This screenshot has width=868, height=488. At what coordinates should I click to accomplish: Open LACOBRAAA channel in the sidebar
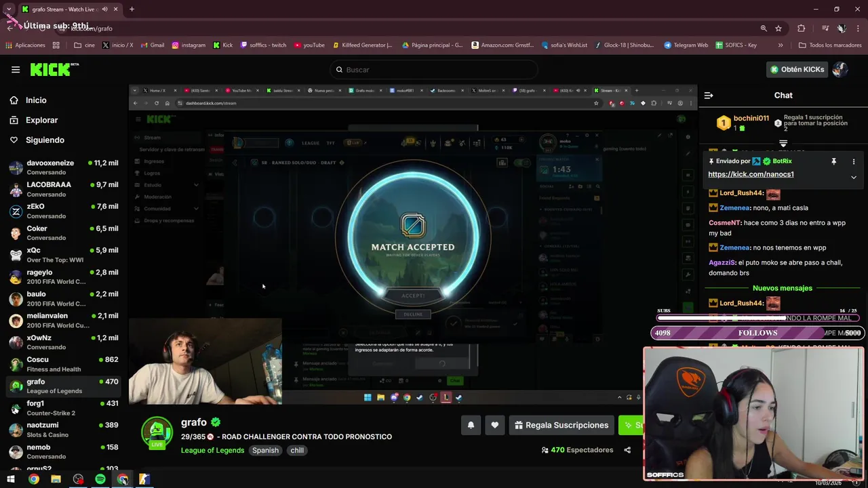(64, 189)
